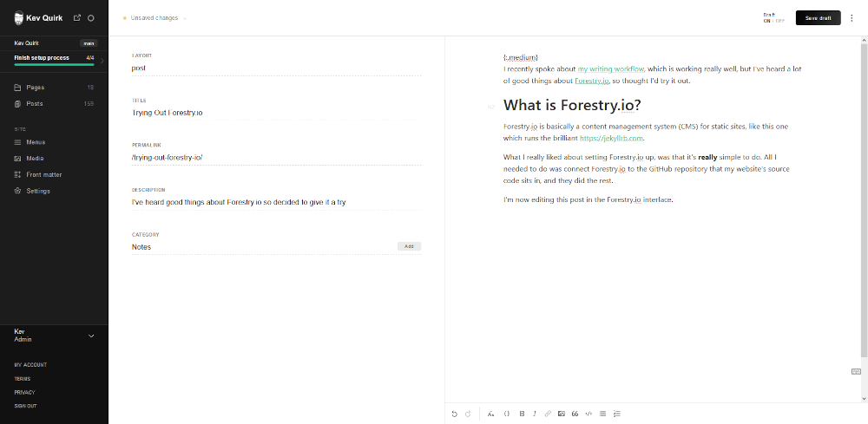Toggle bold formatting in editor toolbar
Viewport: 868px width, 424px height.
pos(522,414)
